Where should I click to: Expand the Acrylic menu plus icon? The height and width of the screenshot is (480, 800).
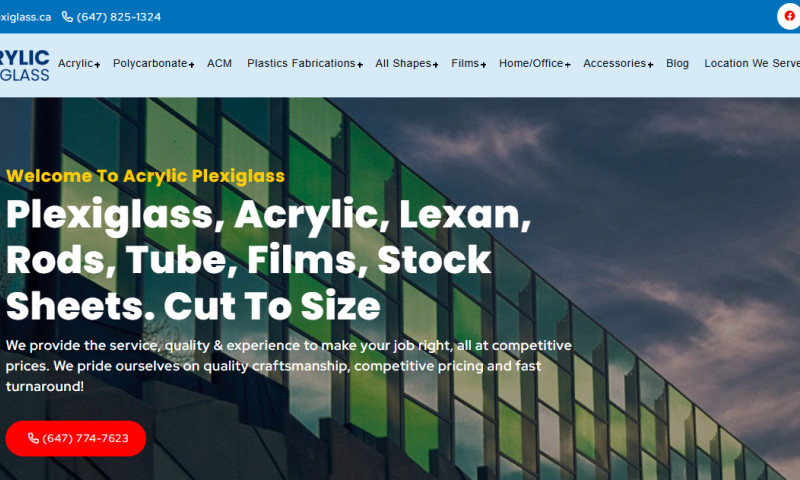point(97,65)
